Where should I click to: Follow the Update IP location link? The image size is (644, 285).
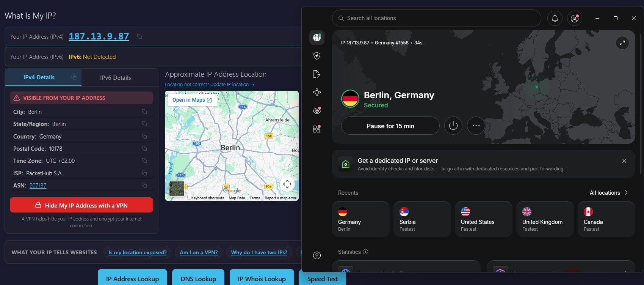click(210, 85)
